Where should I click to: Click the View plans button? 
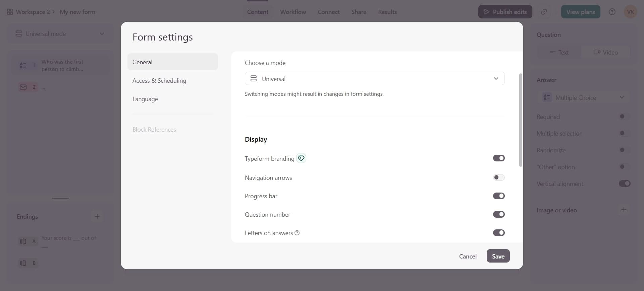(581, 12)
